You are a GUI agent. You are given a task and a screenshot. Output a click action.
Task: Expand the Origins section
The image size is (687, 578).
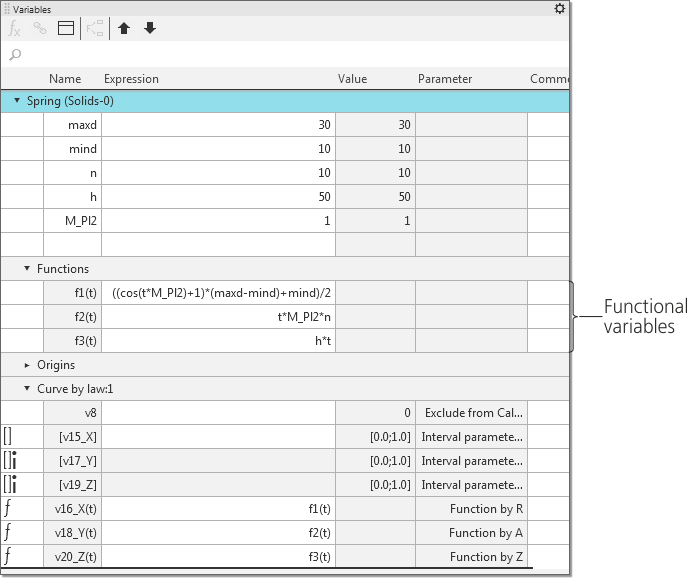coord(27,365)
